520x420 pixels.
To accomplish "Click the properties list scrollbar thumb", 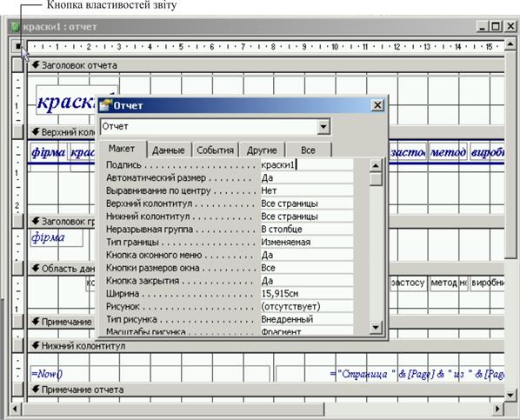I will pyautogui.click(x=376, y=179).
